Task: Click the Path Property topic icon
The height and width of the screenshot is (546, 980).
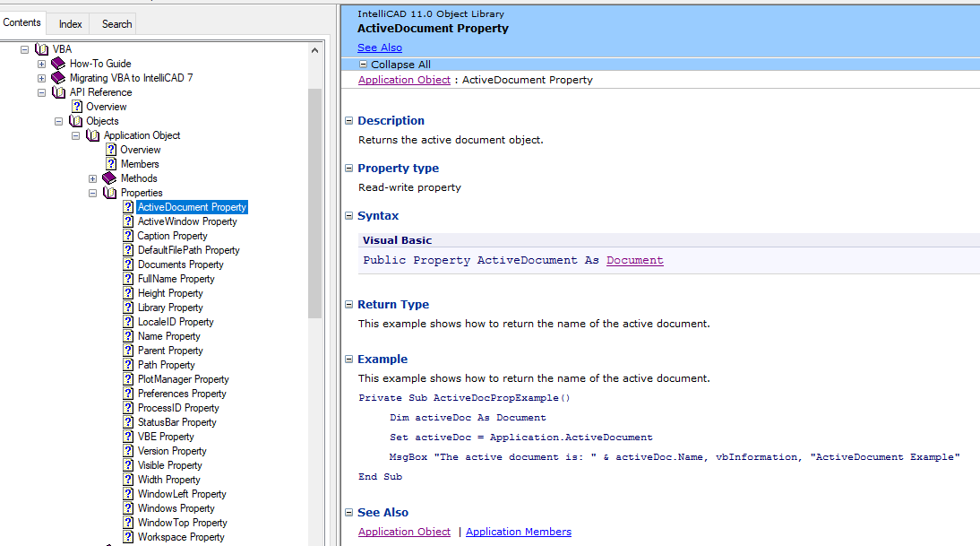Action: [x=128, y=365]
